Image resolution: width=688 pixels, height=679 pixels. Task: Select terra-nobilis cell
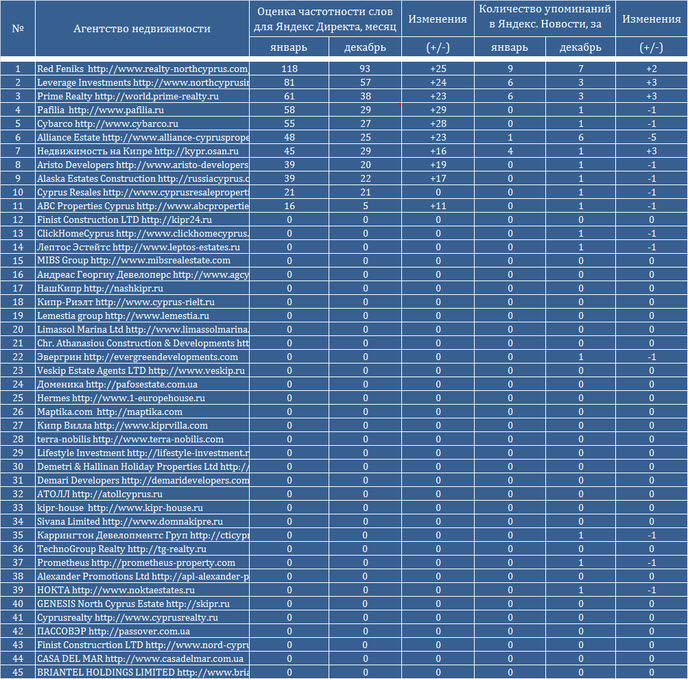(142, 439)
